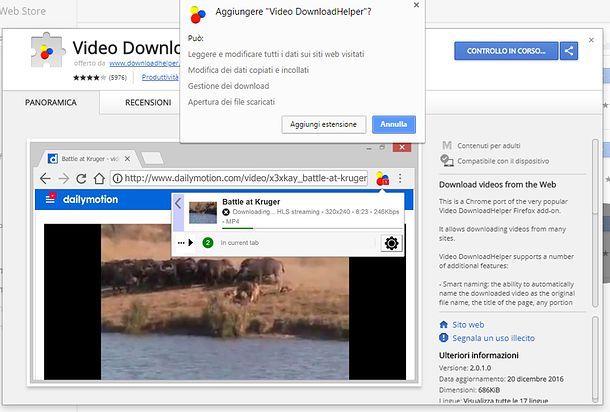Click the lower information panel scrollbar
Viewport: 610px width, 412px height.
click(x=595, y=360)
